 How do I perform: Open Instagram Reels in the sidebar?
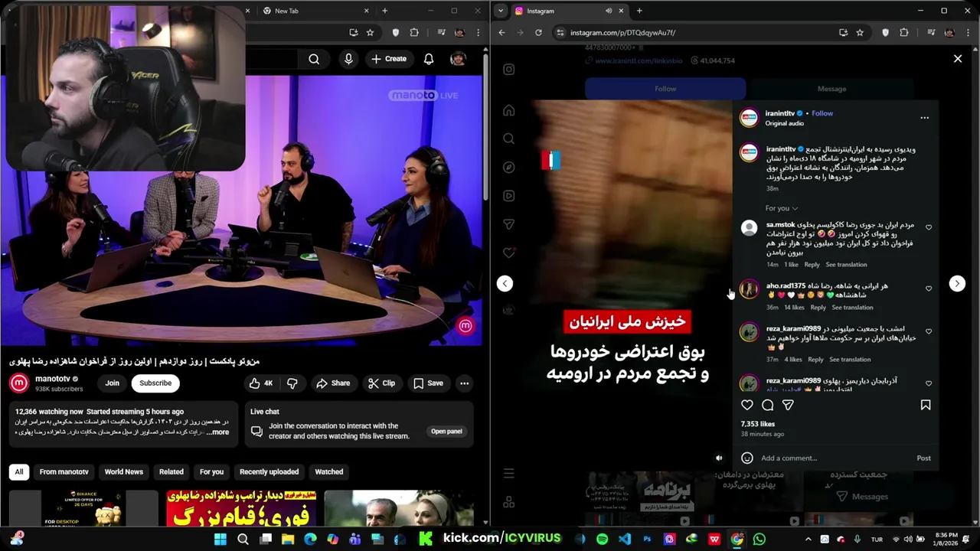click(508, 196)
